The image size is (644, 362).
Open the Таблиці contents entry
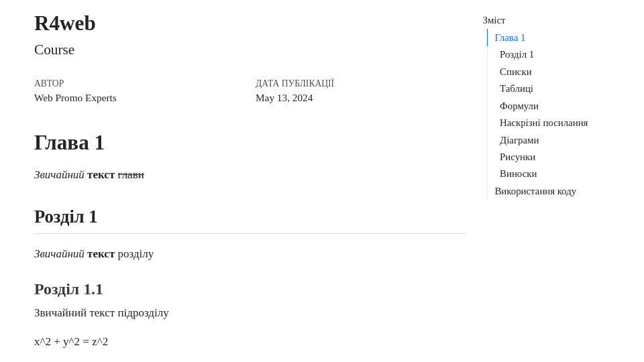coord(516,88)
